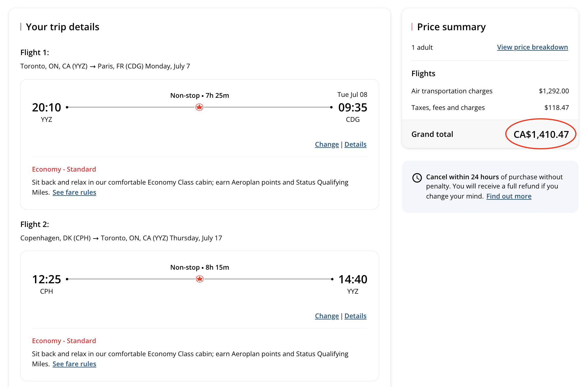The width and height of the screenshot is (588, 387).
Task: Click the clock icon beside cancellation notice
Action: [x=417, y=178]
